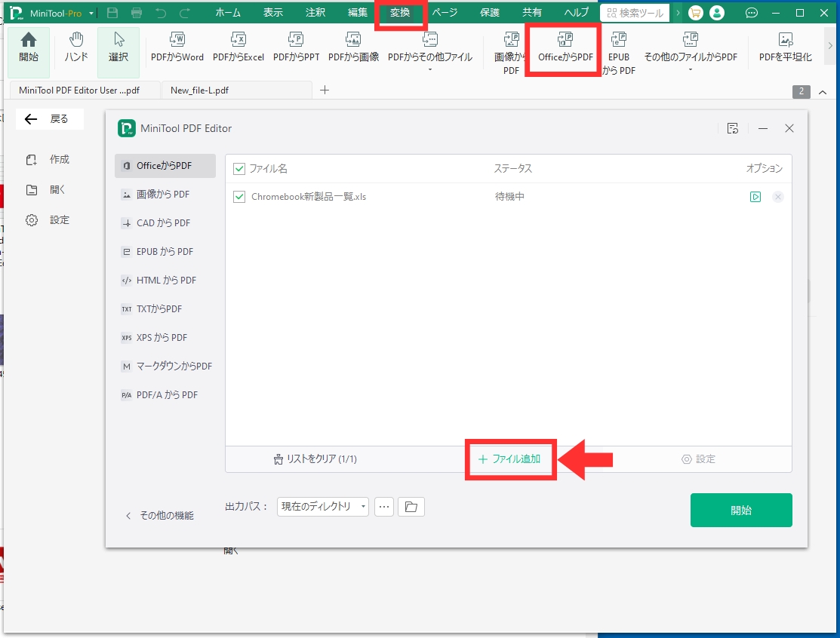Choose PDFからExcel conversion
The image size is (840, 638).
pyautogui.click(x=238, y=47)
